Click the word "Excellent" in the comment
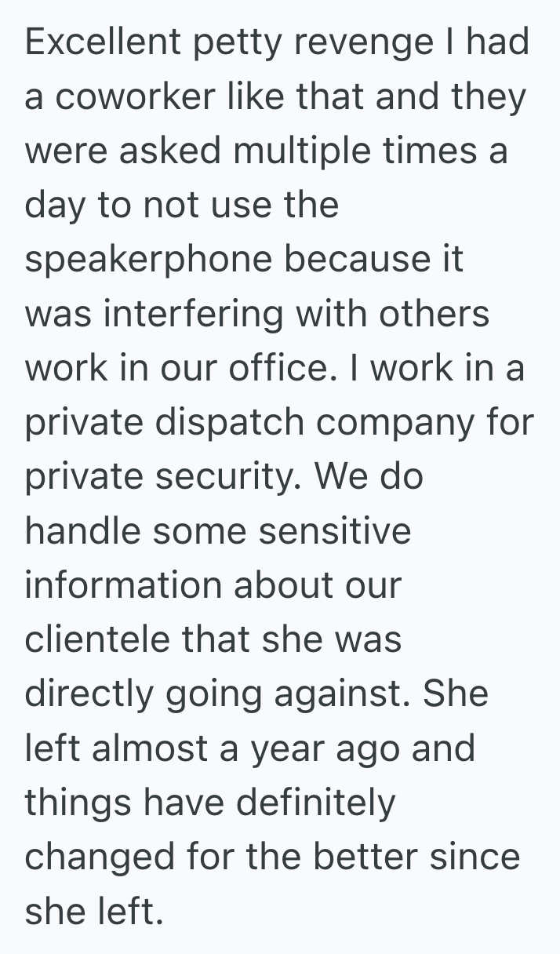Viewport: 560px width, 954px height. pyautogui.click(x=100, y=42)
